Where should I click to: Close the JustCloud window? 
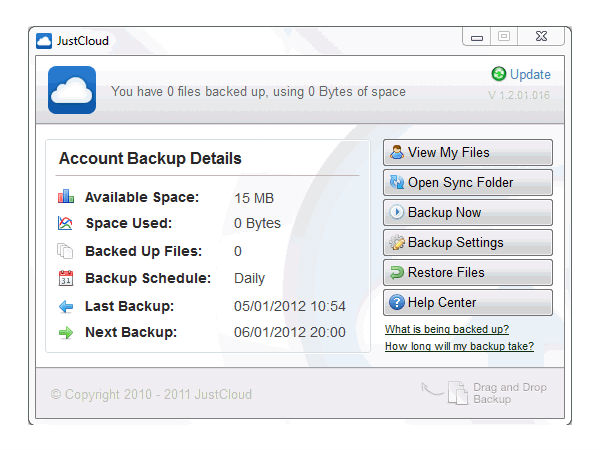click(541, 36)
